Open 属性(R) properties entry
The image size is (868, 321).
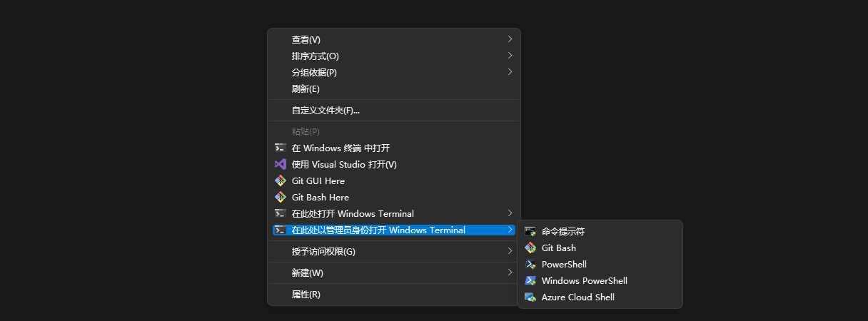(306, 294)
